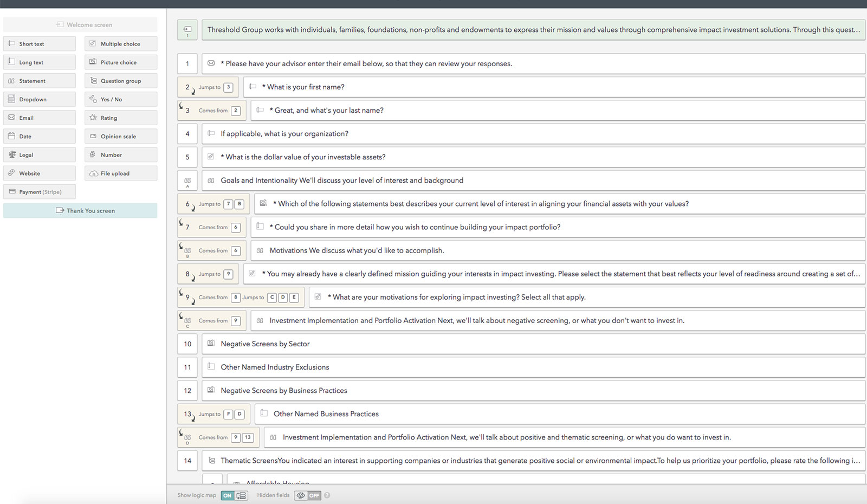Click checkbox icon on investable assets question
Image resolution: width=867 pixels, height=504 pixels.
click(211, 157)
